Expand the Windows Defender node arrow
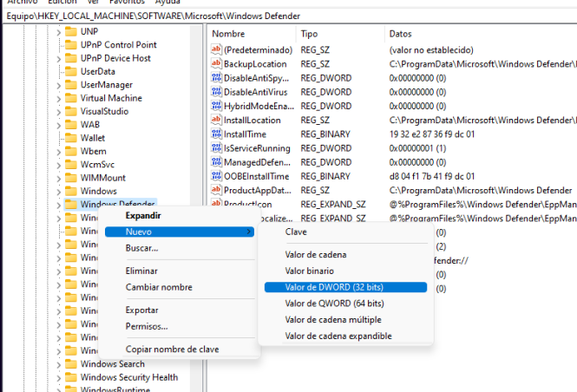Screen dimensions: 577x392 [x=58, y=205]
